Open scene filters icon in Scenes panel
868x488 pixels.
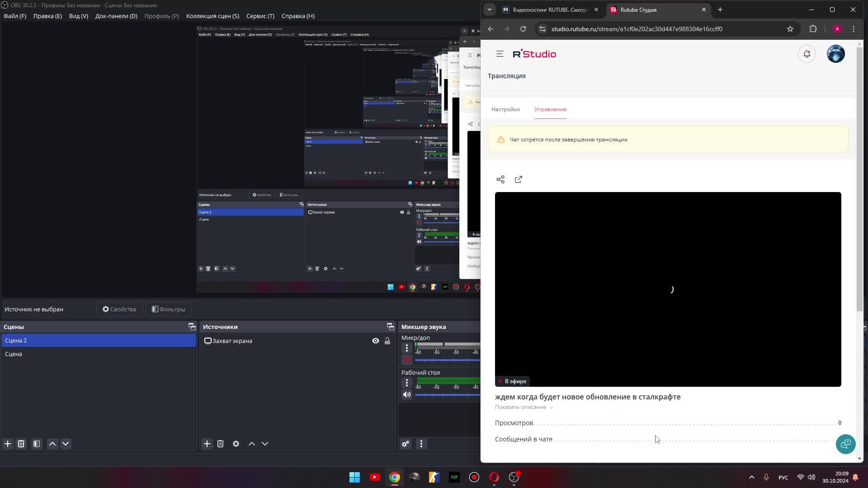click(37, 444)
